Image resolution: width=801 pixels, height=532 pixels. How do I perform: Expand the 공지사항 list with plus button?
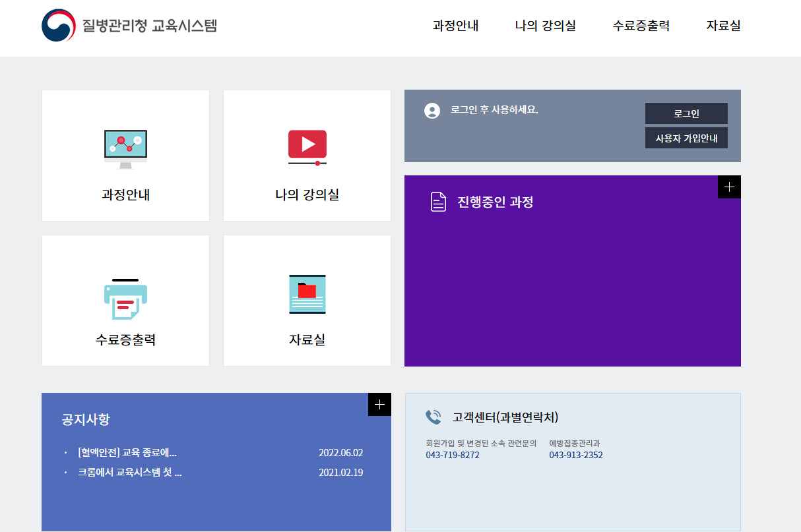point(379,405)
